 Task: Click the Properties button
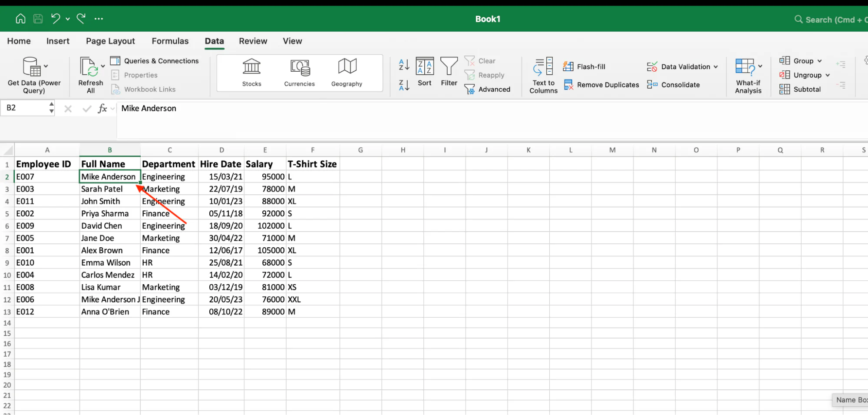pyautogui.click(x=135, y=75)
